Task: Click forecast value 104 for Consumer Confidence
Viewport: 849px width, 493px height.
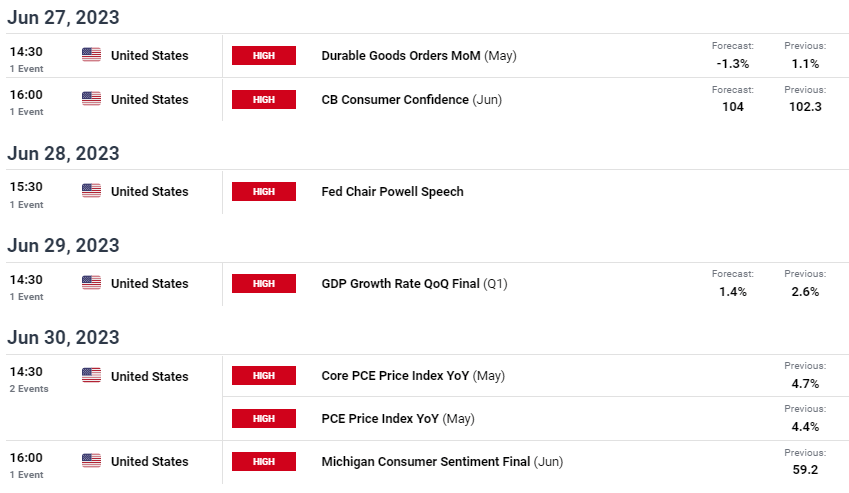Action: (x=733, y=107)
